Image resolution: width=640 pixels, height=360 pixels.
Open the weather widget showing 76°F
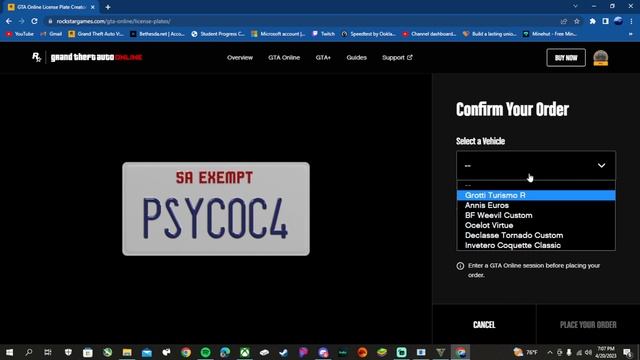(526, 352)
